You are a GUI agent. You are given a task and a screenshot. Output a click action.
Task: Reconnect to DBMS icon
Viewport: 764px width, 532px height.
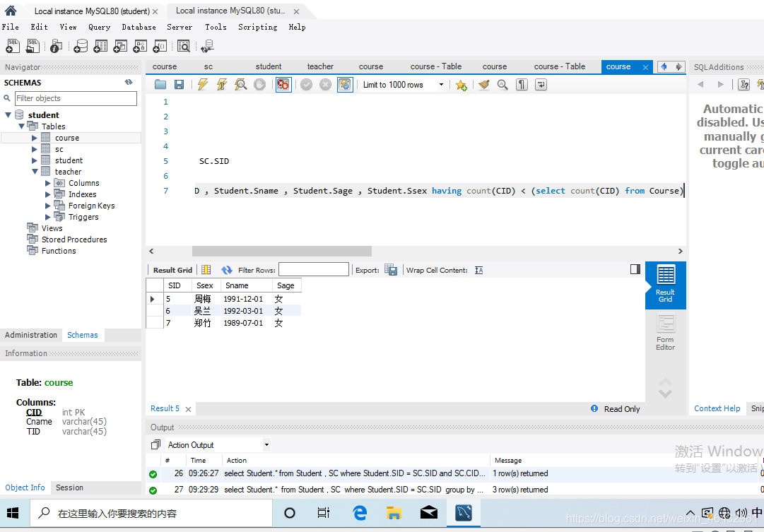pyautogui.click(x=207, y=46)
